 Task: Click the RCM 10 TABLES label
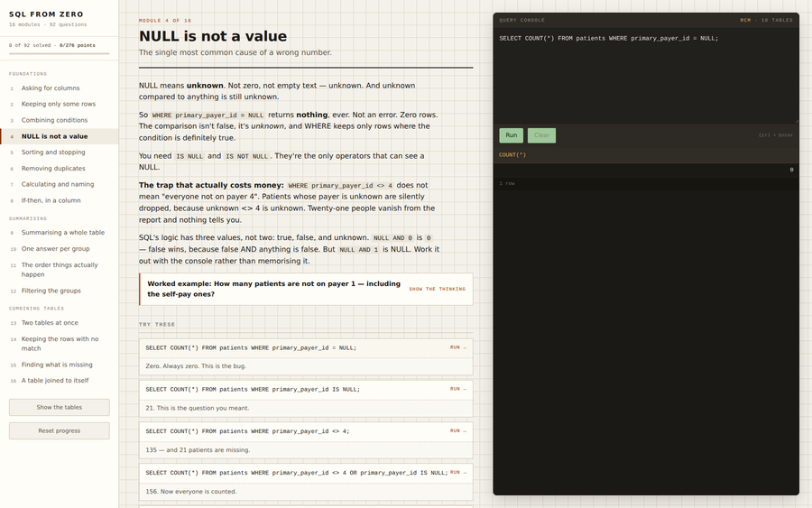click(x=766, y=20)
